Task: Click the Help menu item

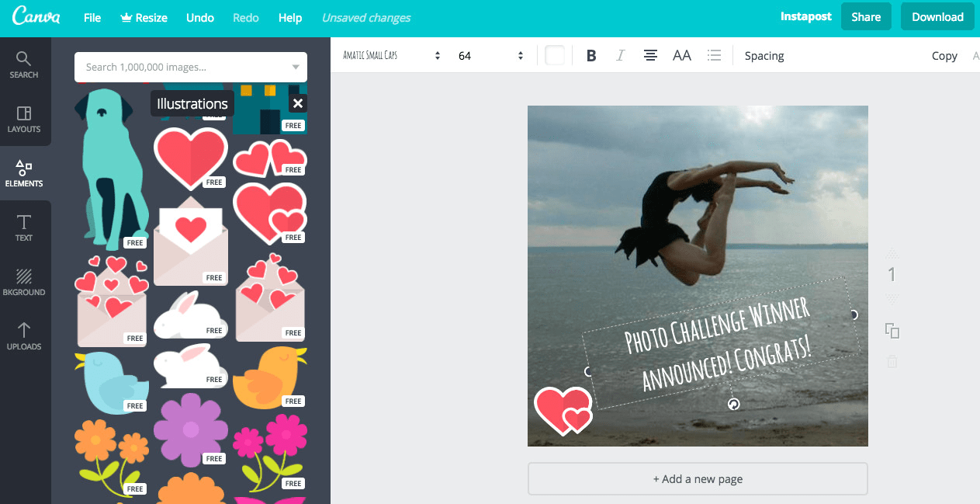Action: pos(290,17)
